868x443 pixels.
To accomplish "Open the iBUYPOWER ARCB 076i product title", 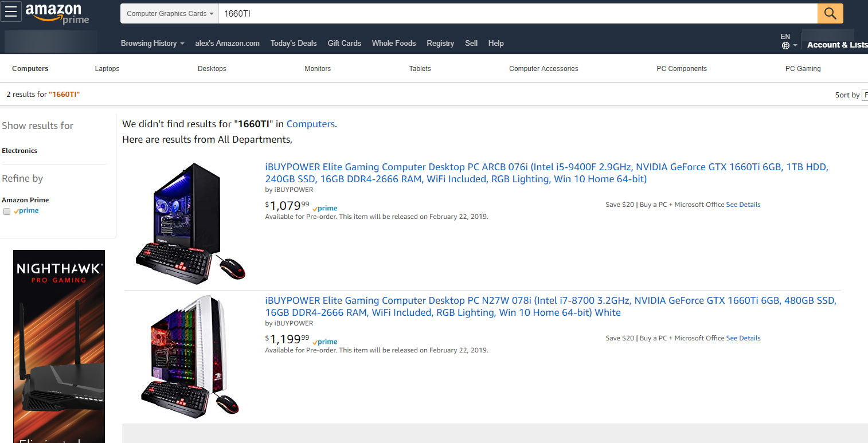I will pos(546,173).
